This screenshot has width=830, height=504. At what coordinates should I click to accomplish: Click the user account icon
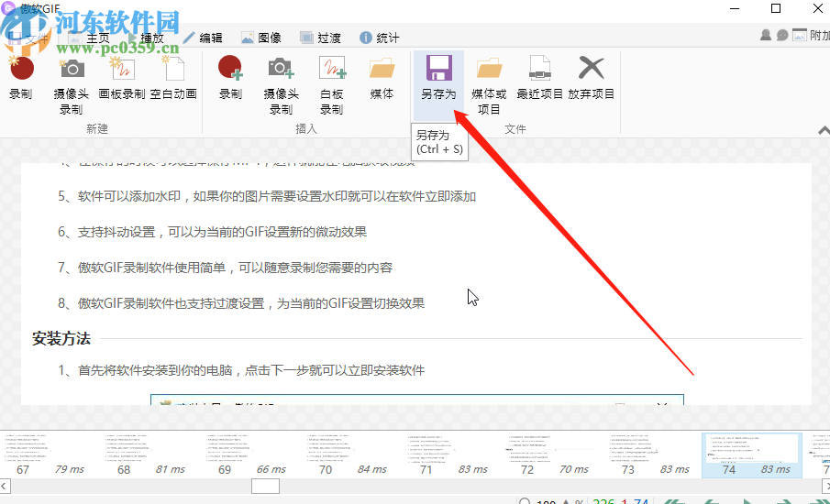766,36
